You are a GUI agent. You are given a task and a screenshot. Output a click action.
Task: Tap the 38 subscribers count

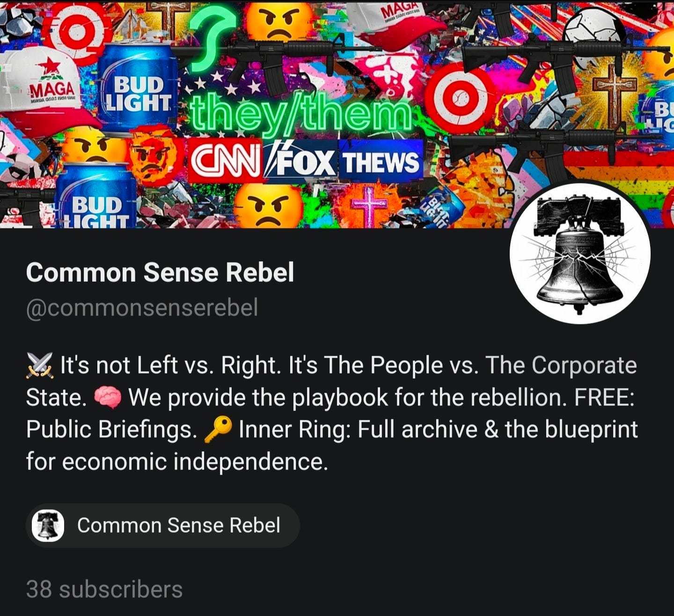pos(104,589)
